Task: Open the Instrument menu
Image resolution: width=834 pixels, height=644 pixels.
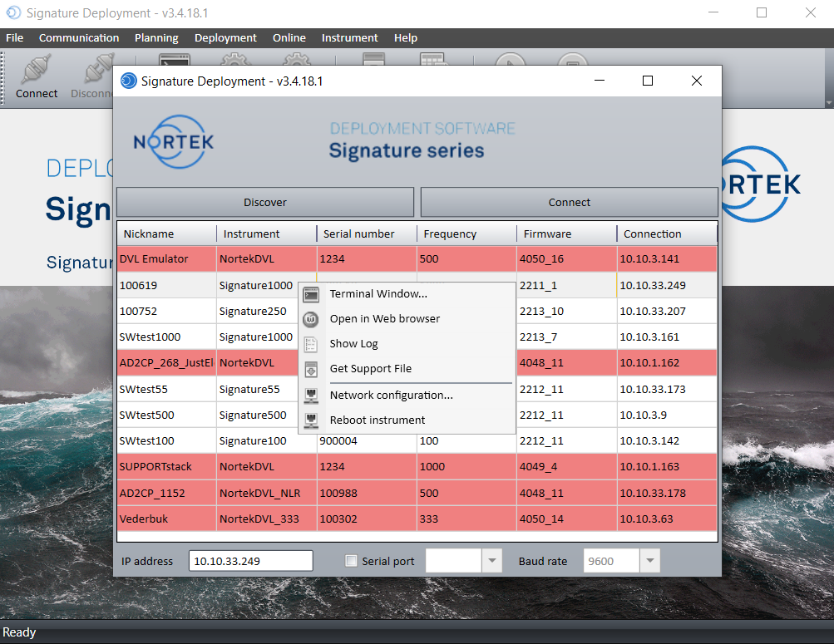Action: coord(349,37)
